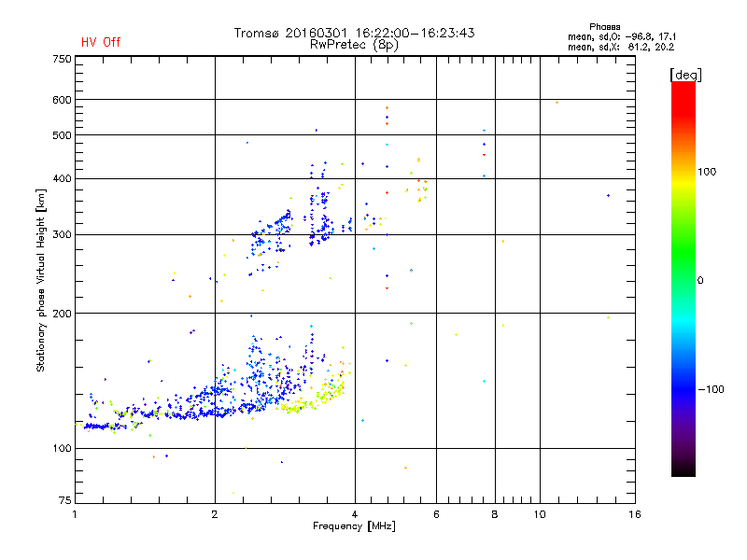
Task: Click the "RwPretec (8p)" subtitle
Action: click(354, 45)
